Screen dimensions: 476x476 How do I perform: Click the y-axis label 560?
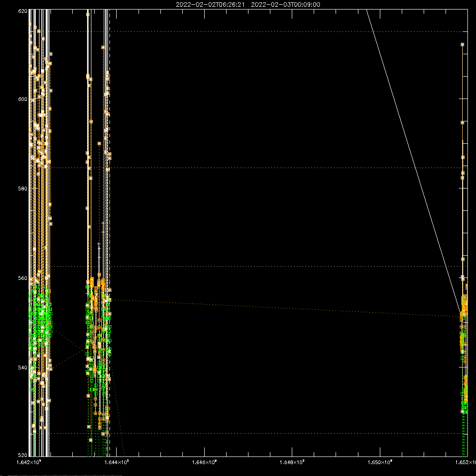[23, 278]
